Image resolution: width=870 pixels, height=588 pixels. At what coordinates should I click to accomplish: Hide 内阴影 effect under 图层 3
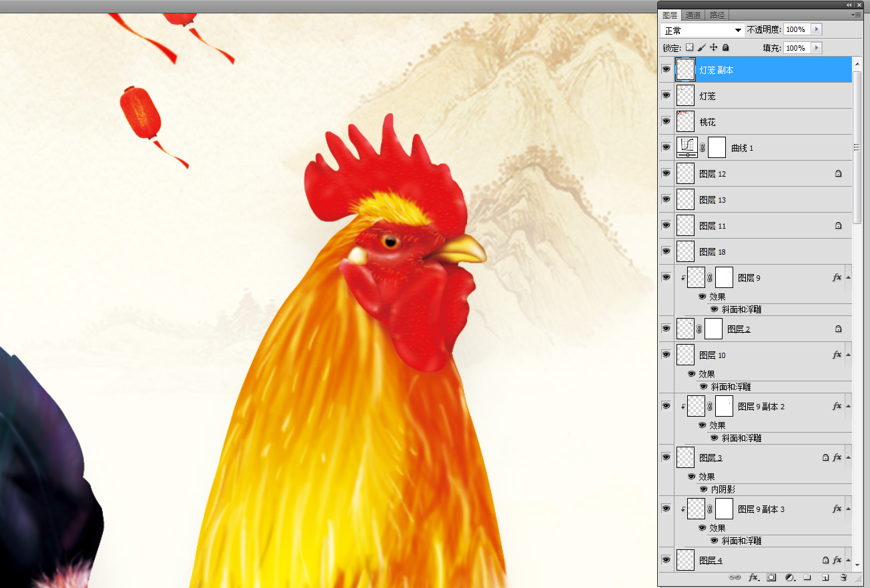coord(703,489)
